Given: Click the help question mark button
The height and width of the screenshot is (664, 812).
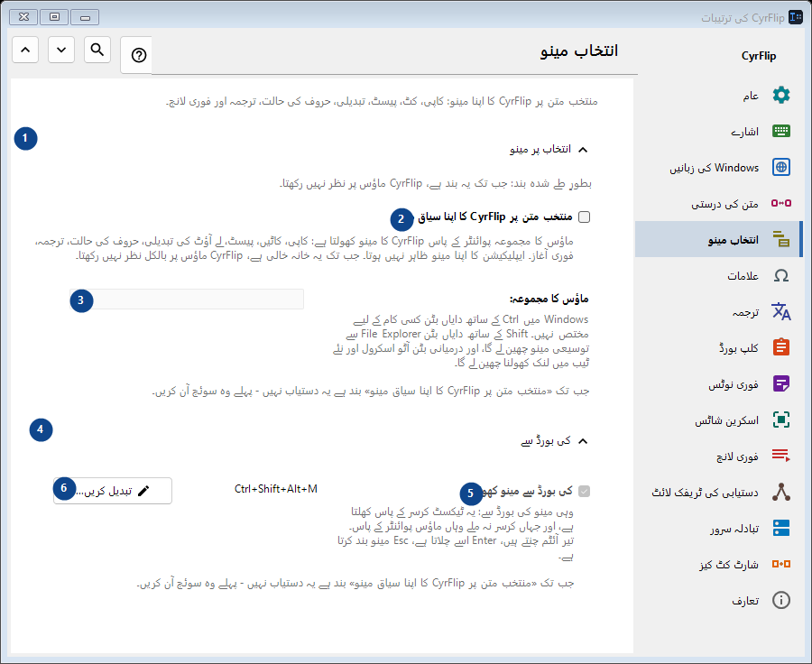Looking at the screenshot, I should point(139,55).
